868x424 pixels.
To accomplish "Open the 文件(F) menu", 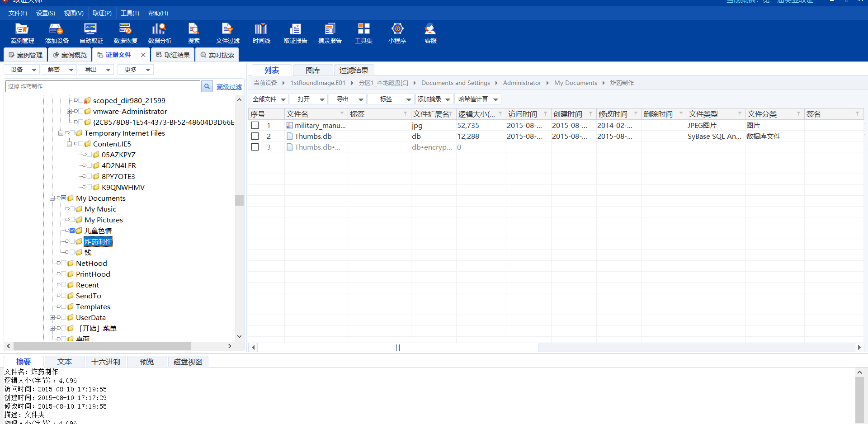I will [18, 13].
